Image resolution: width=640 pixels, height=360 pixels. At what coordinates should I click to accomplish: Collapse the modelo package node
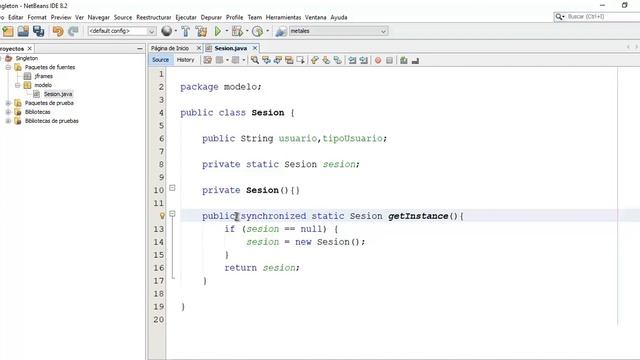pyautogui.click(x=17, y=85)
